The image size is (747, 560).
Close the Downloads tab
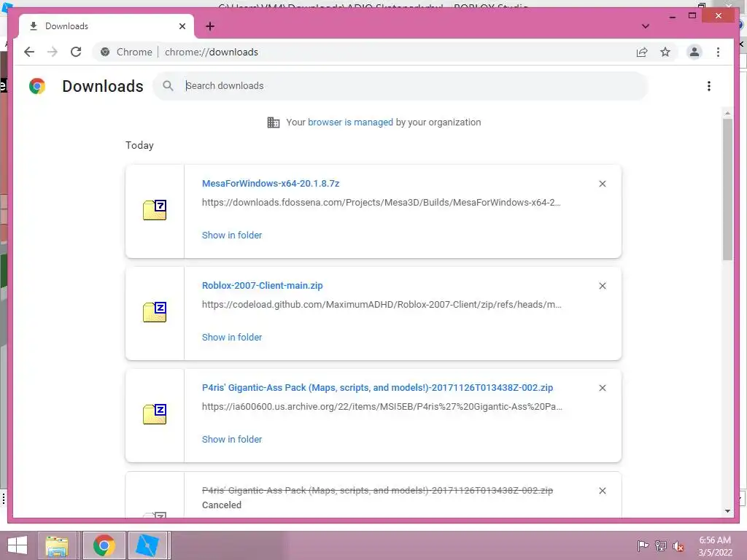click(x=182, y=26)
